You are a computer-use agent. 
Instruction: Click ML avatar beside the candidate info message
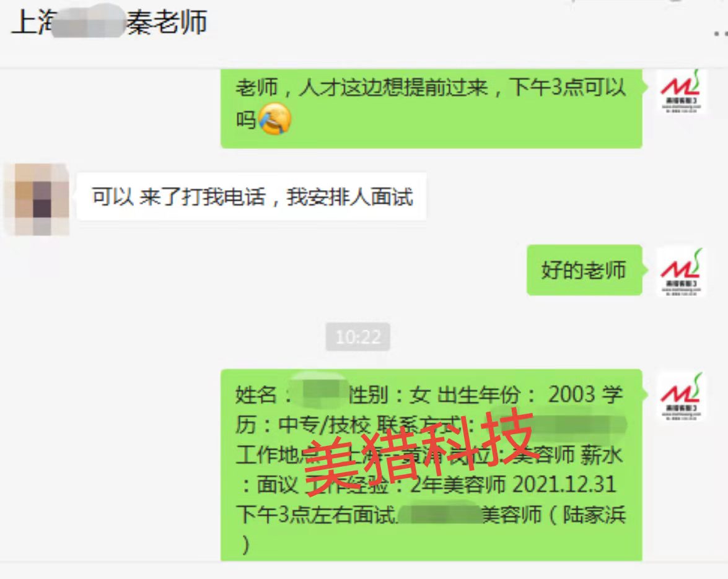[x=681, y=397]
